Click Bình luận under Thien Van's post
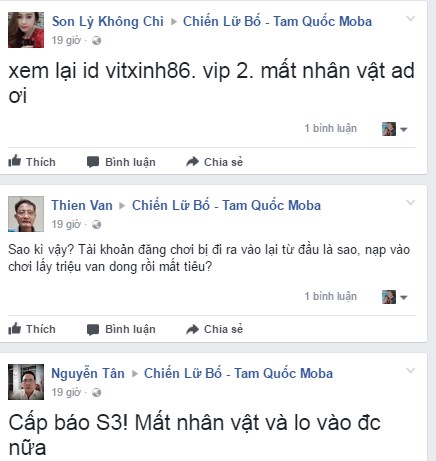Viewport: 436px width, 461px height. click(x=121, y=329)
